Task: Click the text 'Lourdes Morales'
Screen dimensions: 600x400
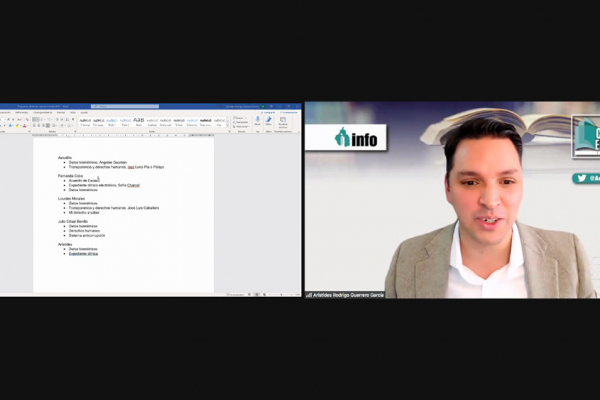Action: [x=72, y=199]
